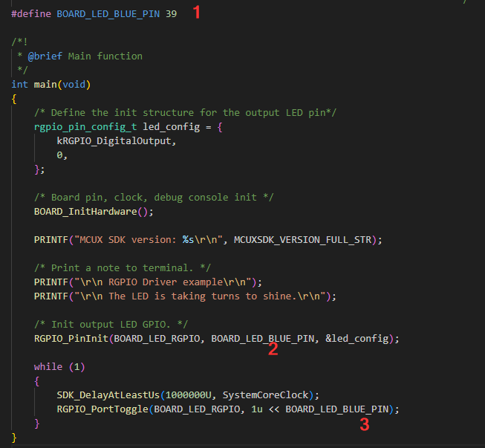Click the &led_config argument in RGPIO_PinInit
Screen dimensions: 485x448
click(358, 339)
